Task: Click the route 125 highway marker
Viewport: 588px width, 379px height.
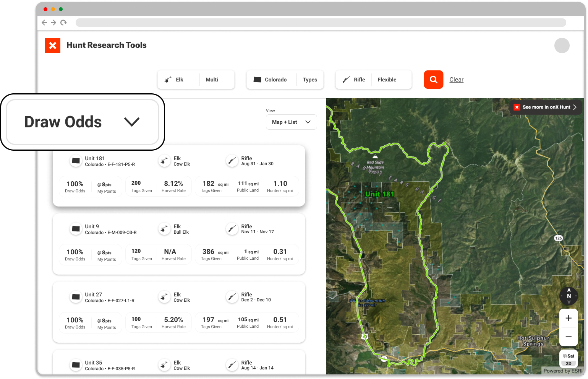Action: click(x=558, y=238)
